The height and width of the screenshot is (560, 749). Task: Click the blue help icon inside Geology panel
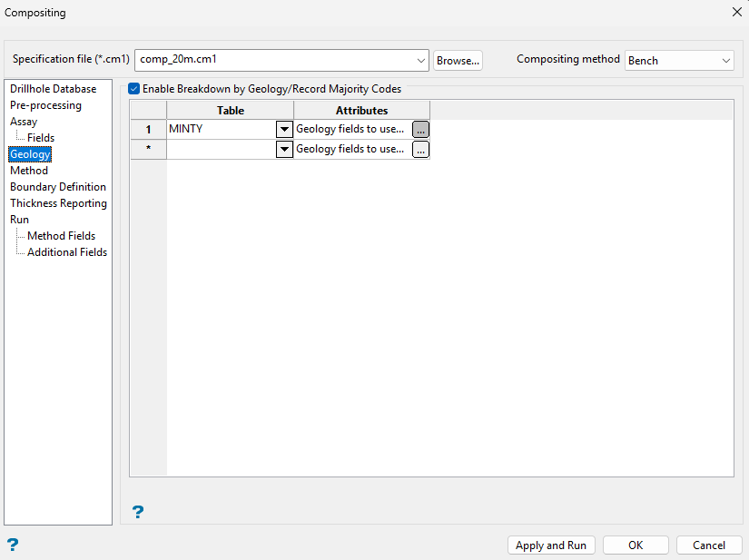[x=138, y=512]
